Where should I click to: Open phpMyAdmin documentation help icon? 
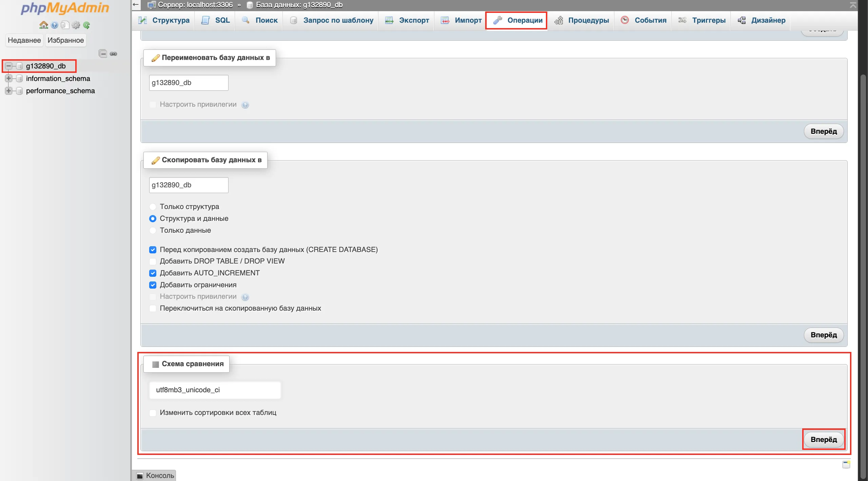point(54,25)
